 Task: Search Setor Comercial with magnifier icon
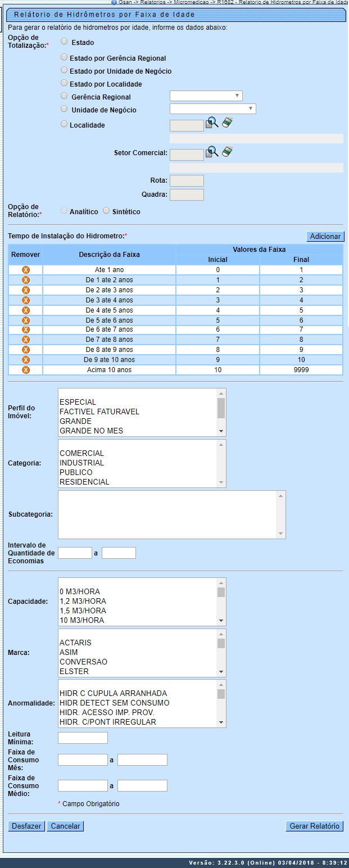(x=211, y=152)
